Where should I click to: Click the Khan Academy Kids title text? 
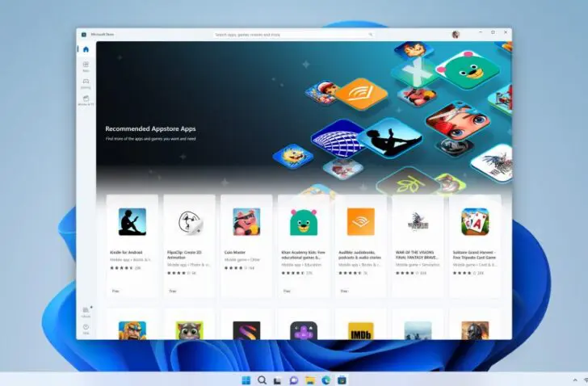[x=303, y=255]
